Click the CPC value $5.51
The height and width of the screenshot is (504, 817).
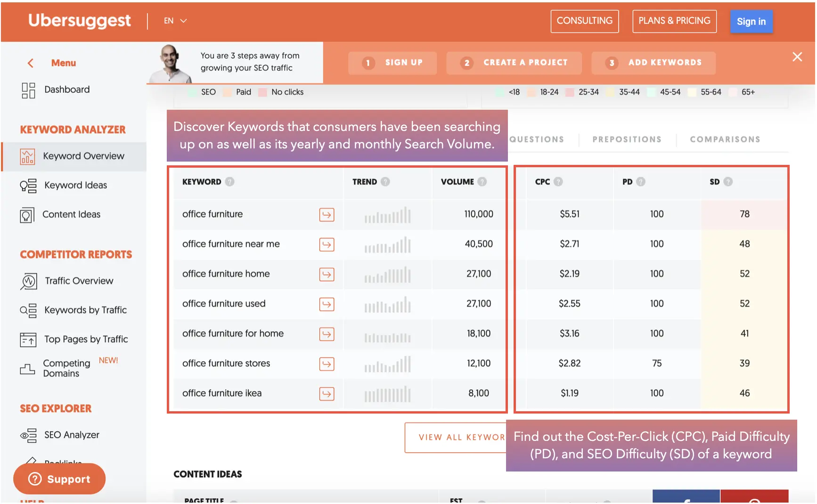point(569,214)
